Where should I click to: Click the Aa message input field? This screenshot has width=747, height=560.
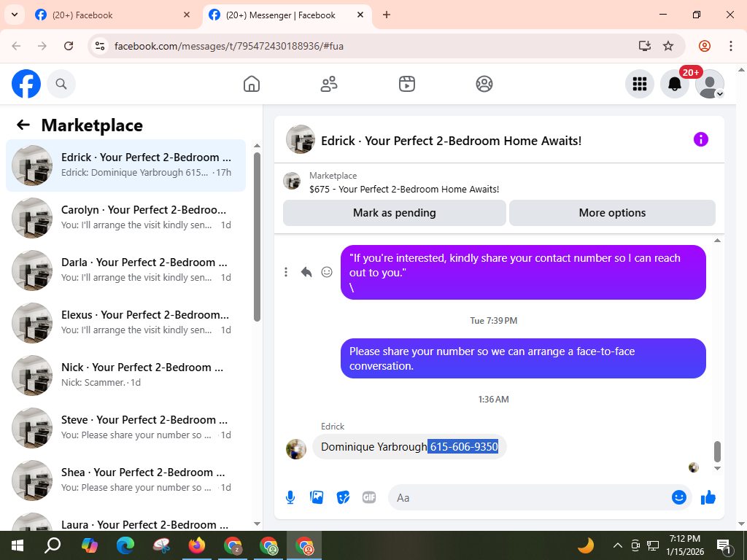pos(529,497)
